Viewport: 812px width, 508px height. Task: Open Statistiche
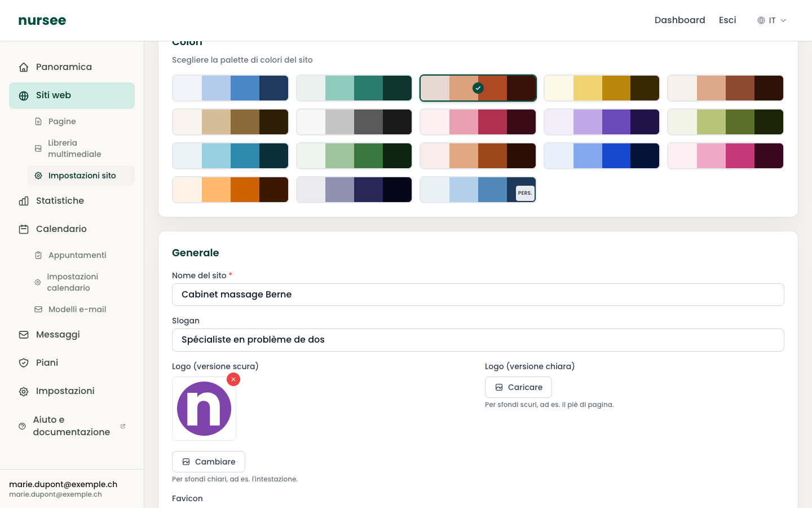point(72,201)
